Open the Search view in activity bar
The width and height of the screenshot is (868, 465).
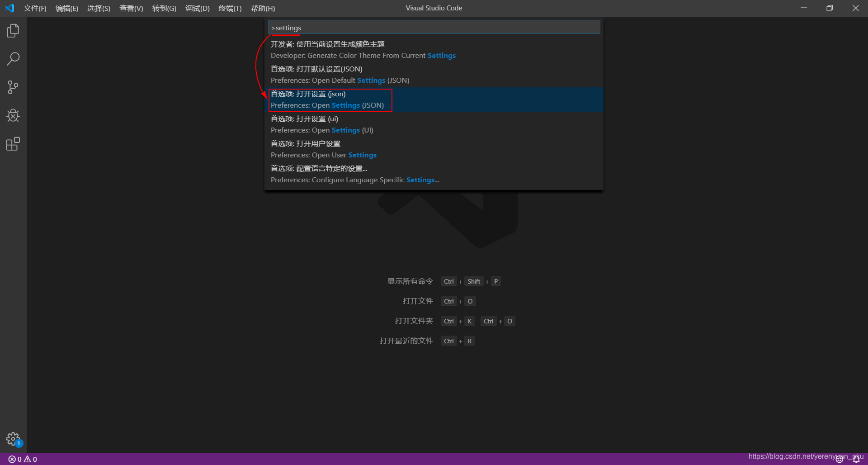point(13,59)
